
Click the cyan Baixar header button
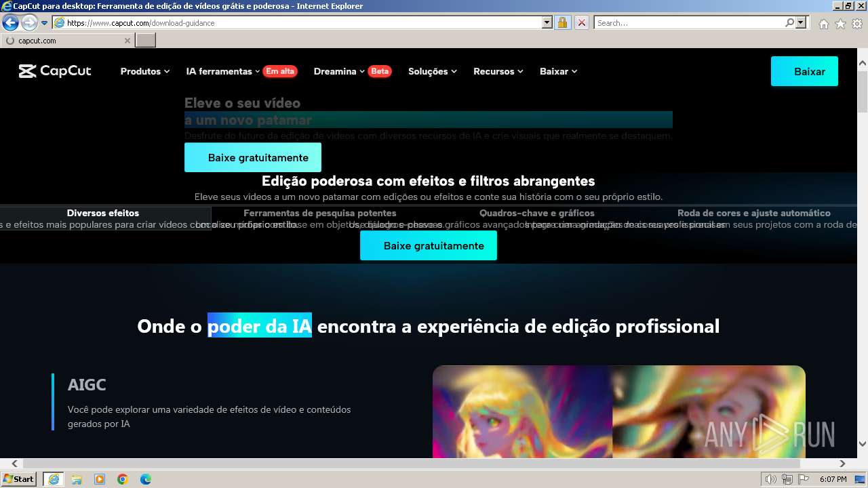click(x=804, y=71)
